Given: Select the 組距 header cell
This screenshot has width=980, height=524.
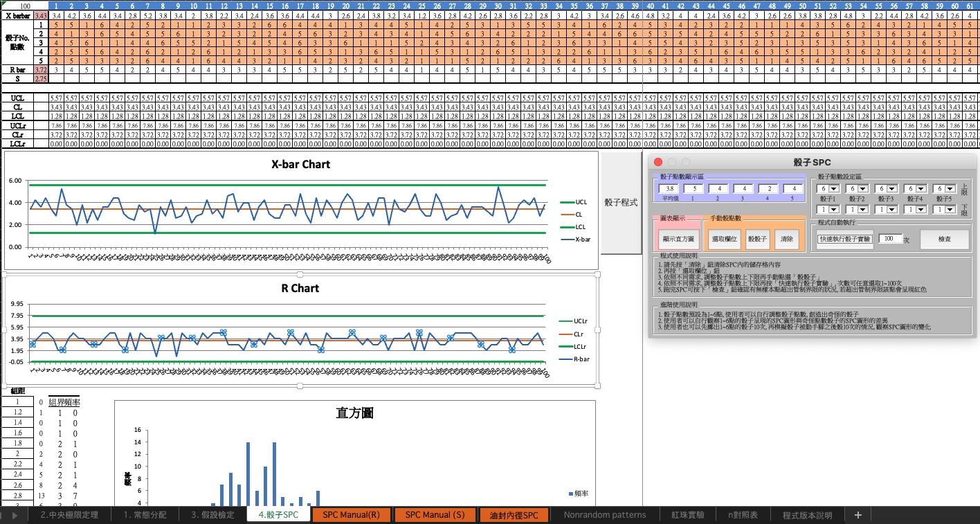Looking at the screenshot, I should click(17, 391).
